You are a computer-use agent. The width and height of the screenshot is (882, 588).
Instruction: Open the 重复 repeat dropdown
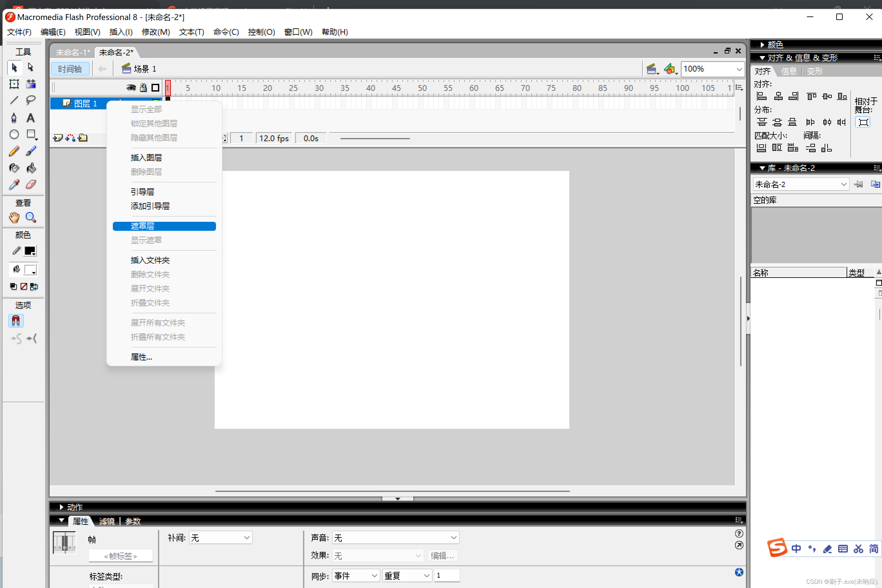(x=407, y=576)
